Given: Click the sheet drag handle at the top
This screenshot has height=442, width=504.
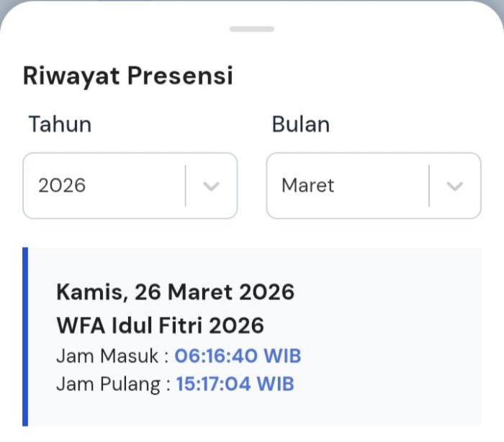Looking at the screenshot, I should (252, 29).
